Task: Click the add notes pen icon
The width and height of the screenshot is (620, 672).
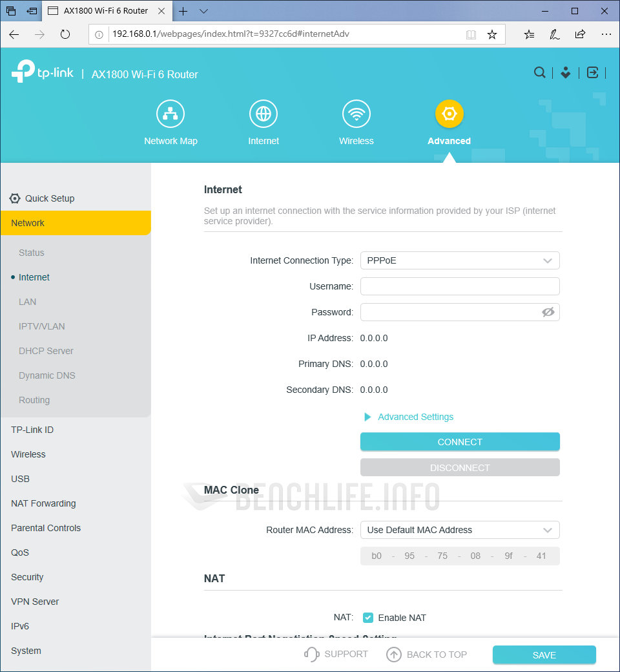Action: pyautogui.click(x=554, y=34)
